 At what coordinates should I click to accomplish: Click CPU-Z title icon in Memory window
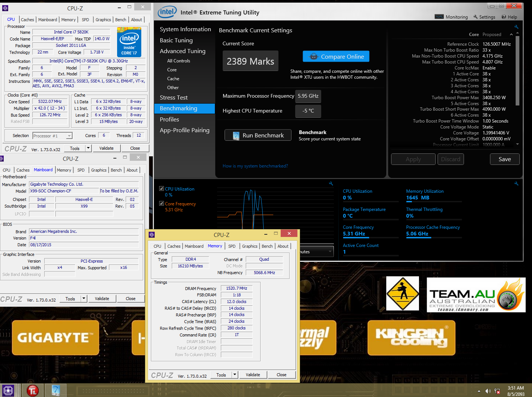tap(152, 235)
